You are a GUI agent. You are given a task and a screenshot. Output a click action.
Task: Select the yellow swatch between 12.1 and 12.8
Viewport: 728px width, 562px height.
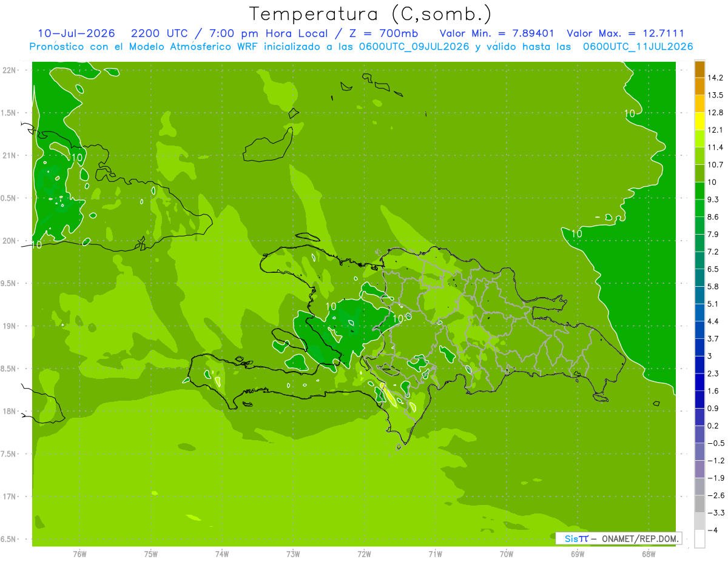[699, 121]
